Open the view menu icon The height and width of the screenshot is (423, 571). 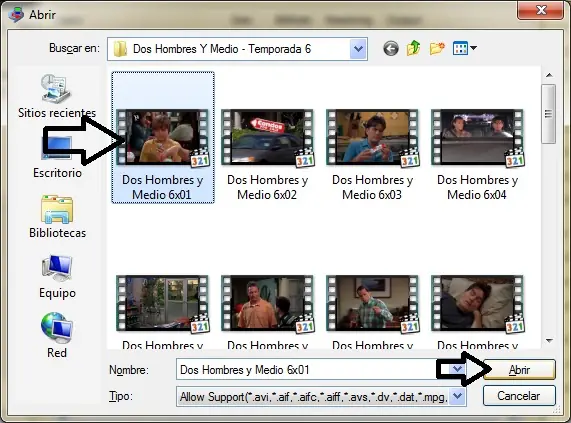pyautogui.click(x=464, y=48)
